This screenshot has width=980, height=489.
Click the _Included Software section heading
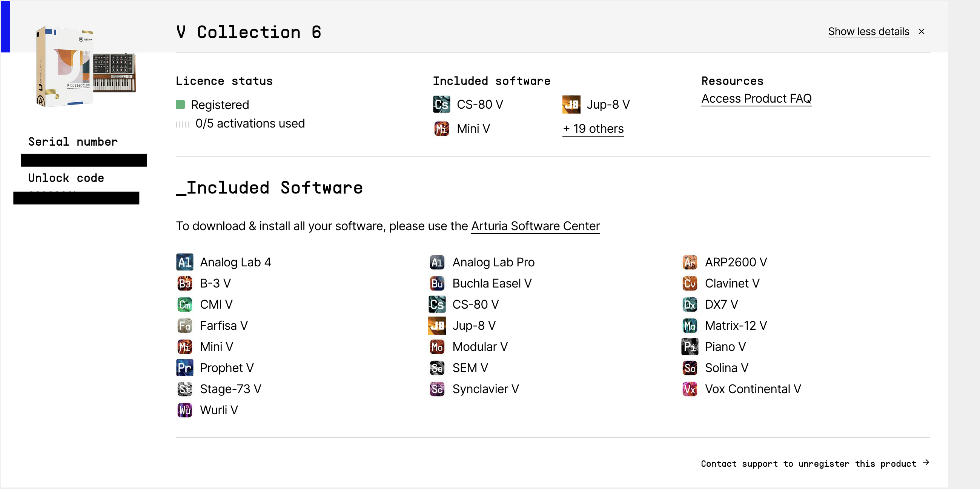coord(269,188)
